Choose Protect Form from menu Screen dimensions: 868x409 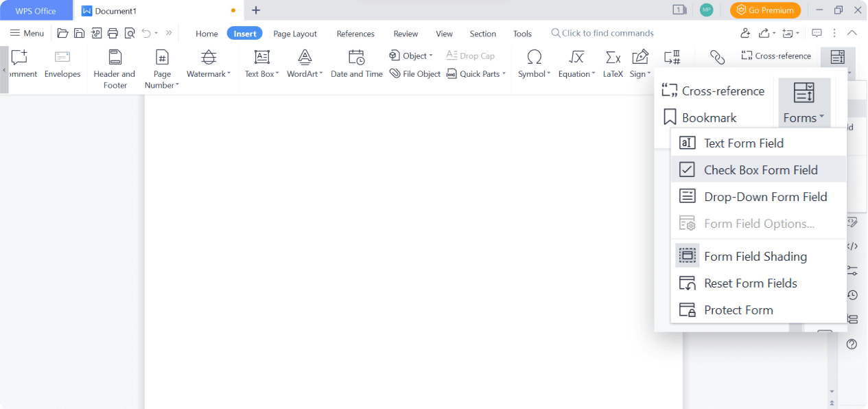coord(738,310)
